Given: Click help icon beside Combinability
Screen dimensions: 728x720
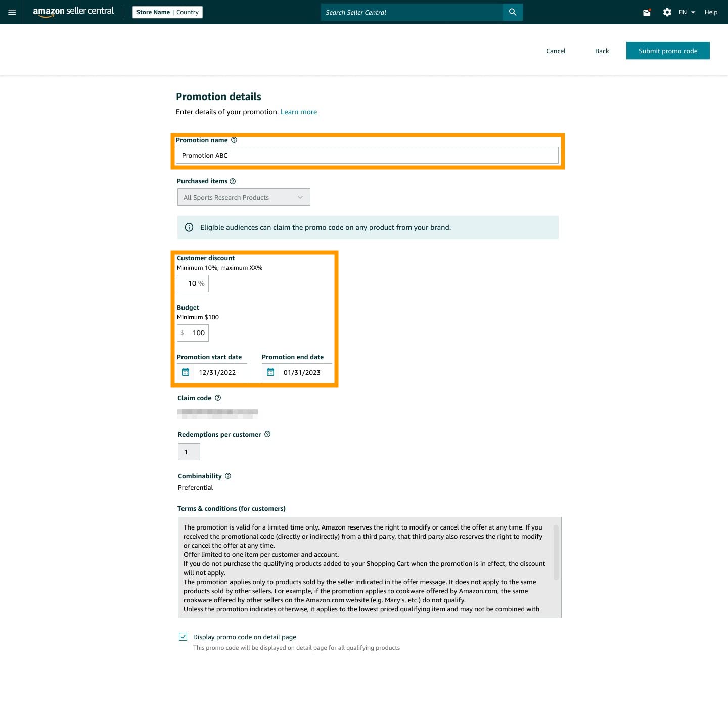Looking at the screenshot, I should [228, 476].
